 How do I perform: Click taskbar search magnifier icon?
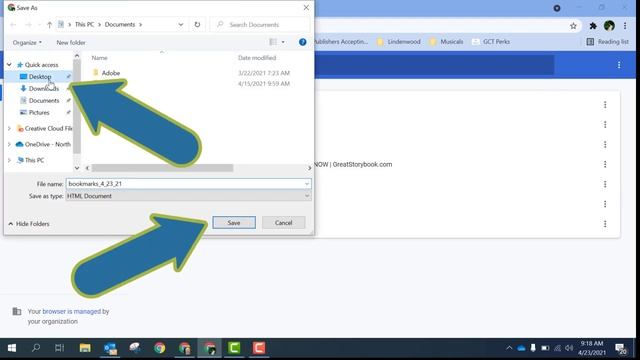click(x=36, y=348)
